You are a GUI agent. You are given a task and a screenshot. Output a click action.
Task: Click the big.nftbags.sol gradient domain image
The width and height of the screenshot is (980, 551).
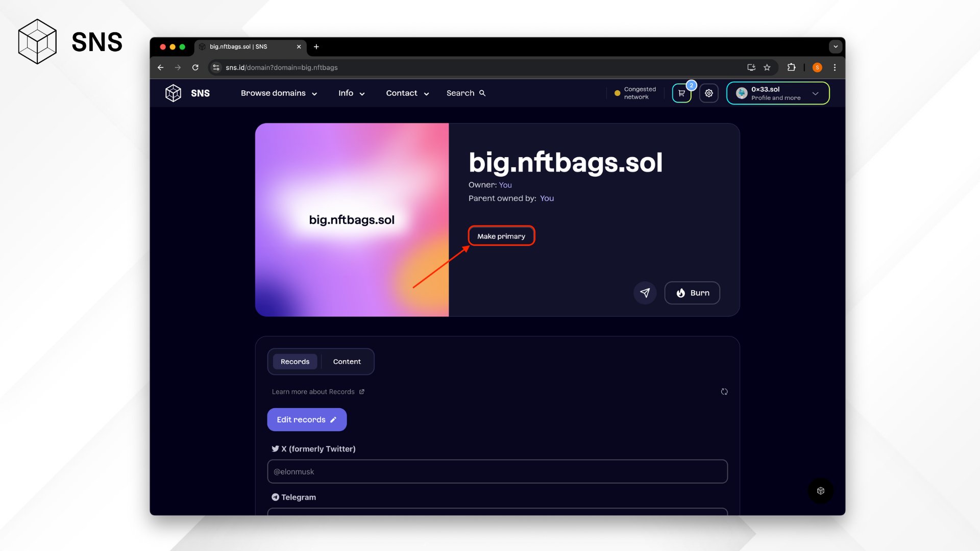(352, 220)
